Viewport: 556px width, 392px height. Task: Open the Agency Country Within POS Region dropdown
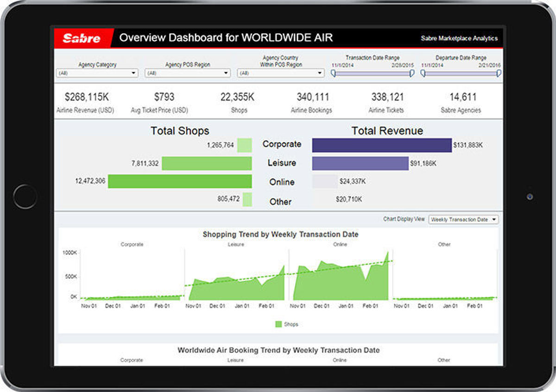click(x=279, y=73)
